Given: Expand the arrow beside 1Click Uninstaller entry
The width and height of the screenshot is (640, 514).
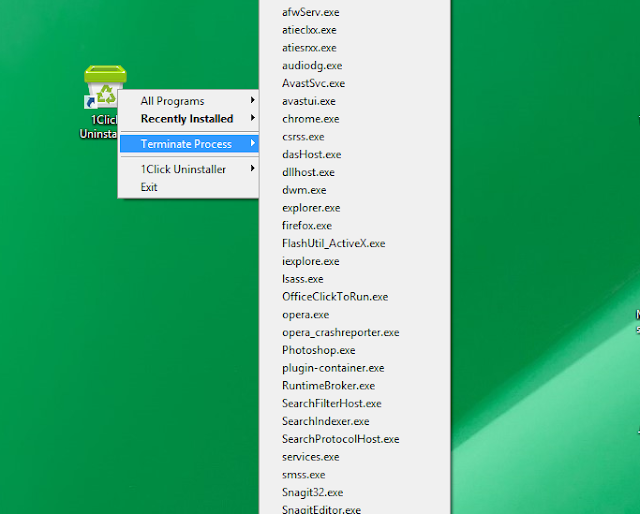Looking at the screenshot, I should (x=253, y=168).
